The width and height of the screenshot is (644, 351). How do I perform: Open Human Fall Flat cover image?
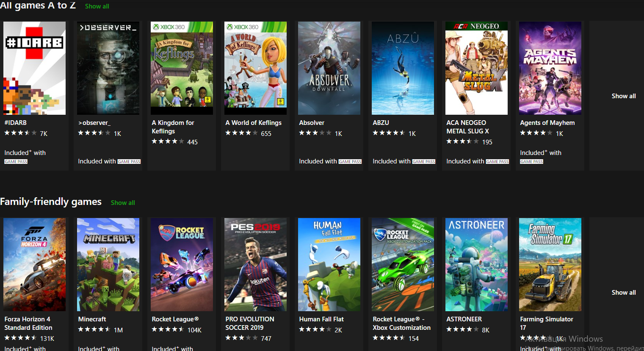329,265
